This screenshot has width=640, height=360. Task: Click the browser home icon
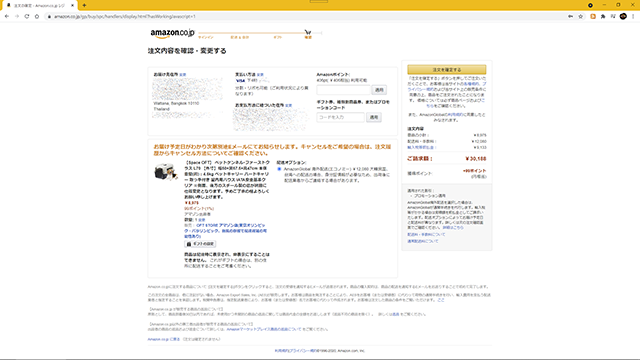[x=37, y=16]
